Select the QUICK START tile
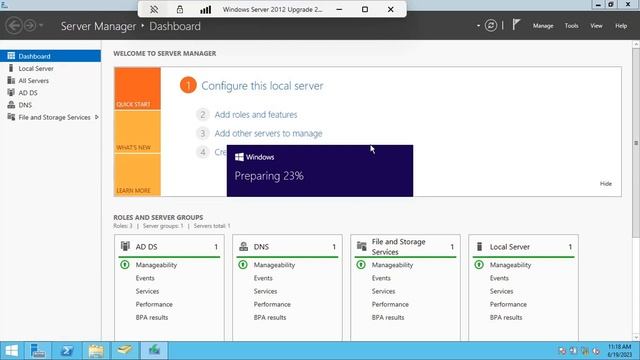The width and height of the screenshot is (640, 360). pos(138,89)
